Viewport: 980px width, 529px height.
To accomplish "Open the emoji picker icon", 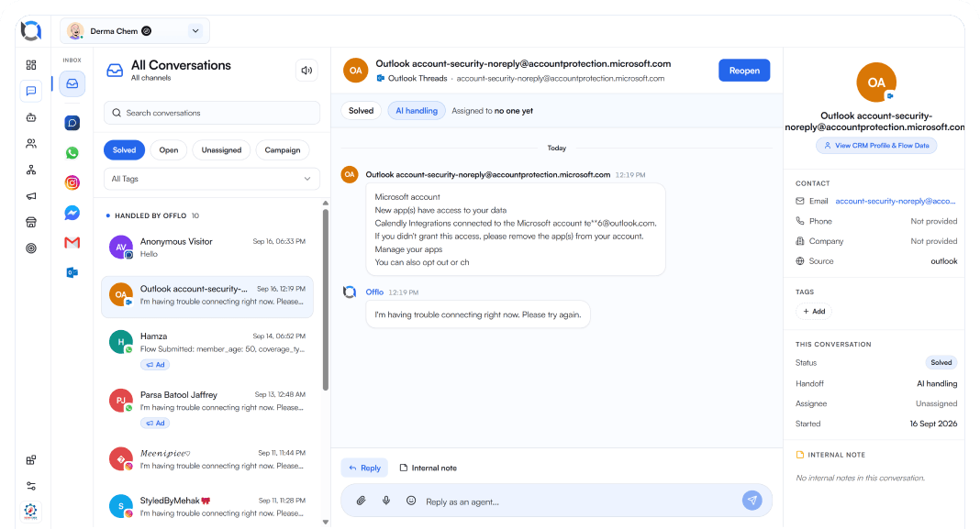I will tap(411, 501).
